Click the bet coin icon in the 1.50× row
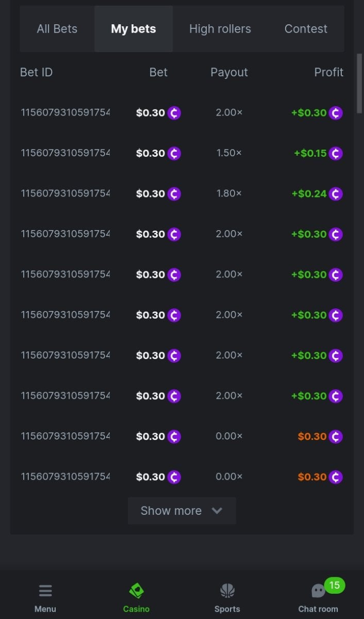This screenshot has height=619, width=364. pos(174,153)
